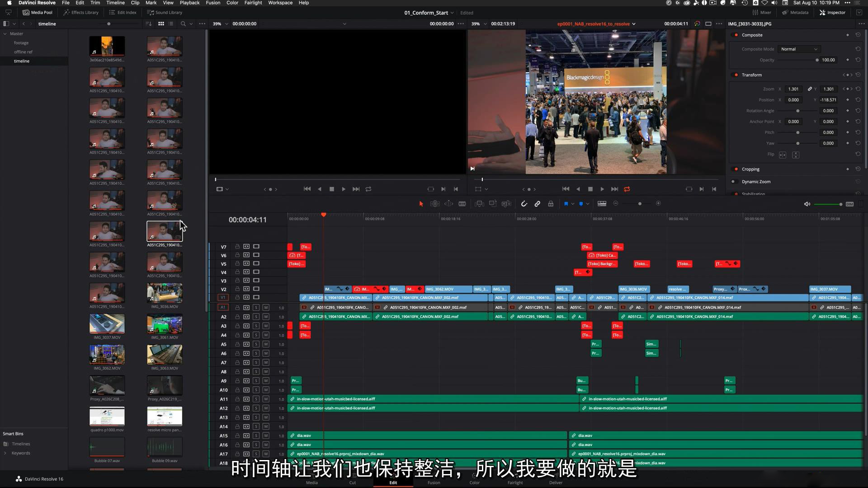Open the Flag color dropdown arrow

pos(572,204)
